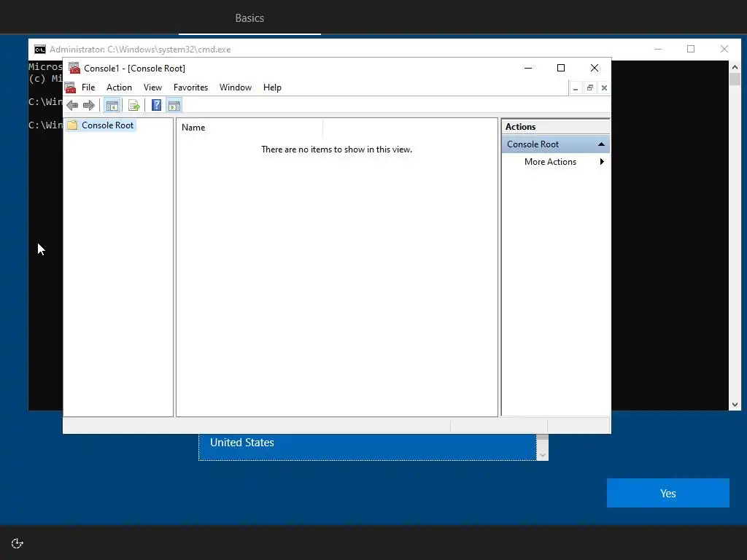Minimize the cmd.exe Administrator window
Screen dimensions: 747x560
tap(658, 49)
